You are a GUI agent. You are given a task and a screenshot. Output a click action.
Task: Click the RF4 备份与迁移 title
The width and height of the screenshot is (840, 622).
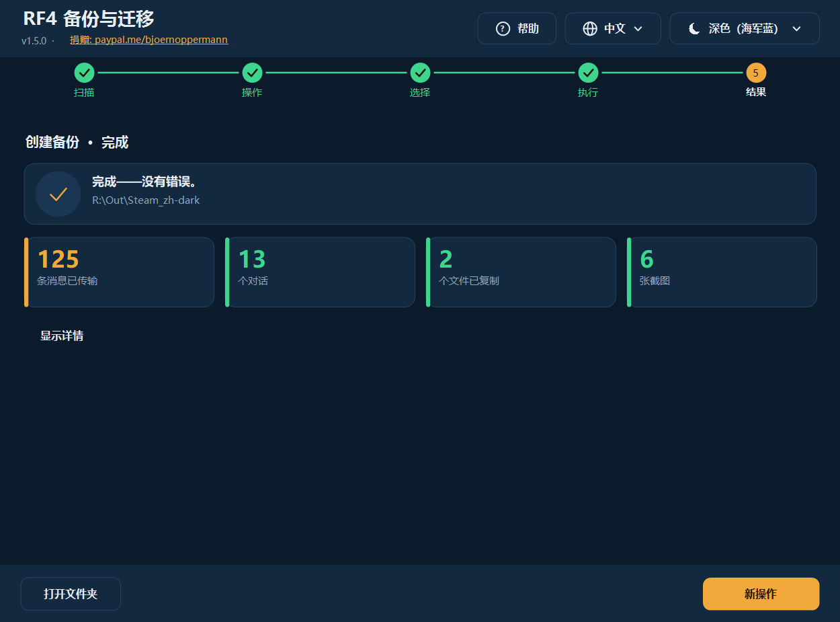coord(89,19)
